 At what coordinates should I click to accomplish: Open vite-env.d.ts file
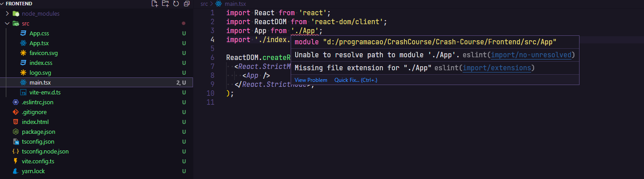click(45, 92)
